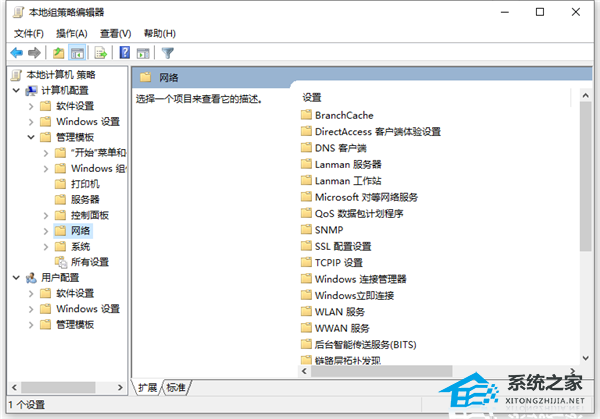Click the right pane vertical scrollbar thumb
Screen dimensions: 600x419
click(x=585, y=177)
